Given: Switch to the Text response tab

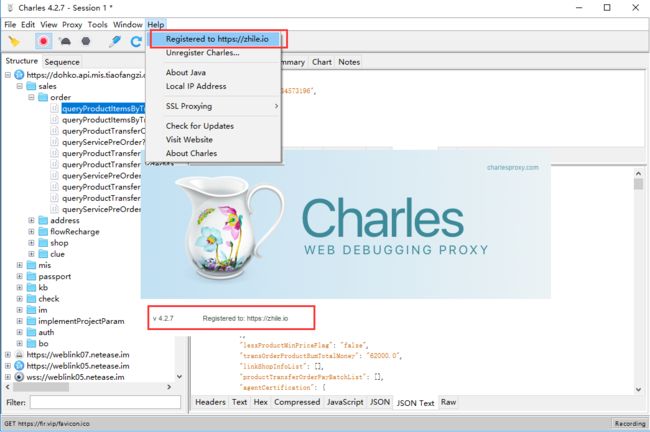Looking at the screenshot, I should [x=239, y=402].
